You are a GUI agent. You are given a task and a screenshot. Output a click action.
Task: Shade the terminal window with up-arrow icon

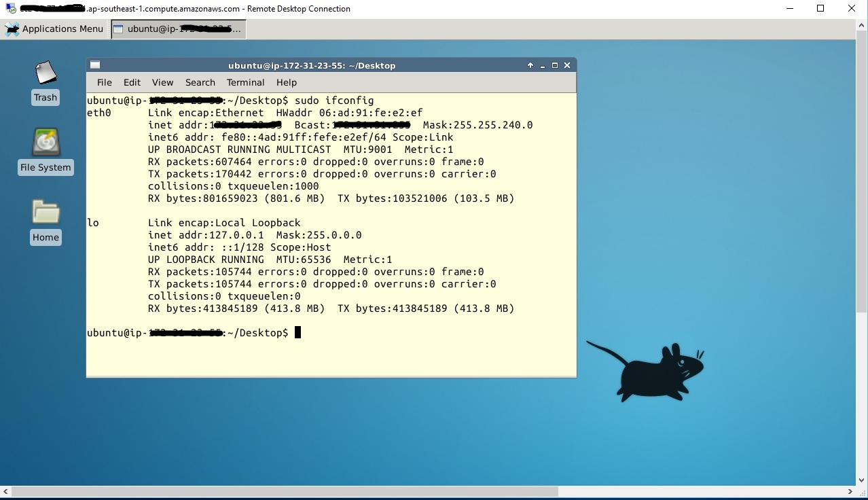(x=530, y=65)
